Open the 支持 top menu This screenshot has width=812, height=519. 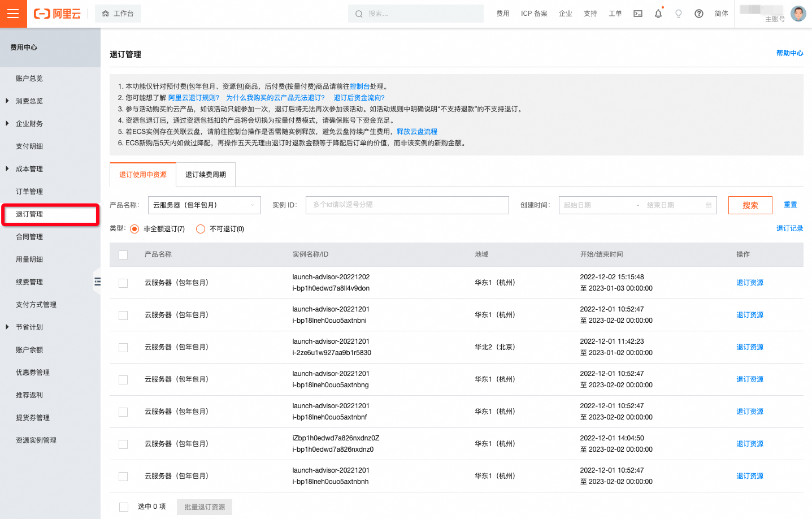[590, 14]
